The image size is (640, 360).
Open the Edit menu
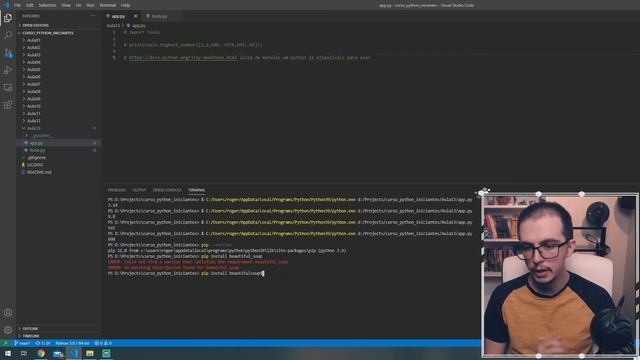coord(29,5)
